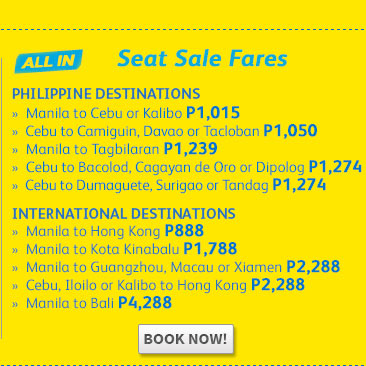The height and width of the screenshot is (366, 366).
Task: Click the ALL IN badge icon
Action: pyautogui.click(x=49, y=61)
